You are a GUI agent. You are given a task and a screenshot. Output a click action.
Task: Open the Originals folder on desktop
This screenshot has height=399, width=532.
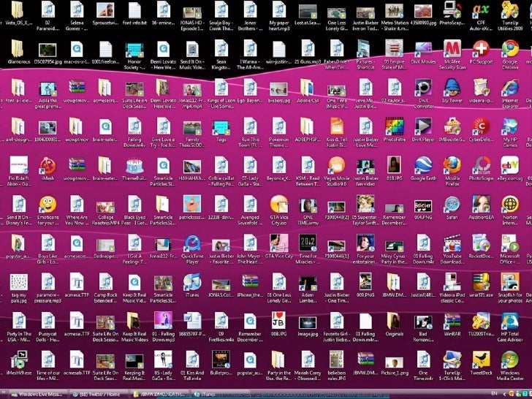[394, 320]
